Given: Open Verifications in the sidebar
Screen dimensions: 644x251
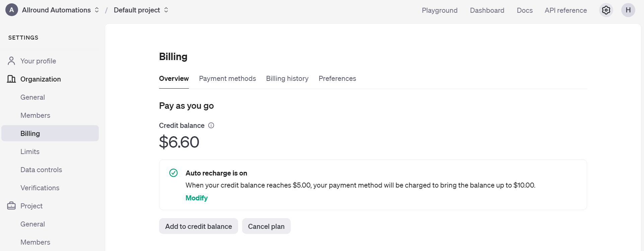Looking at the screenshot, I should pyautogui.click(x=40, y=188).
